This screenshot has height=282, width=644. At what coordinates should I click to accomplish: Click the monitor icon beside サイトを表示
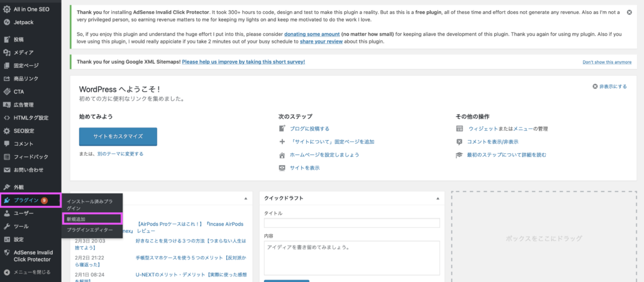pyautogui.click(x=282, y=168)
